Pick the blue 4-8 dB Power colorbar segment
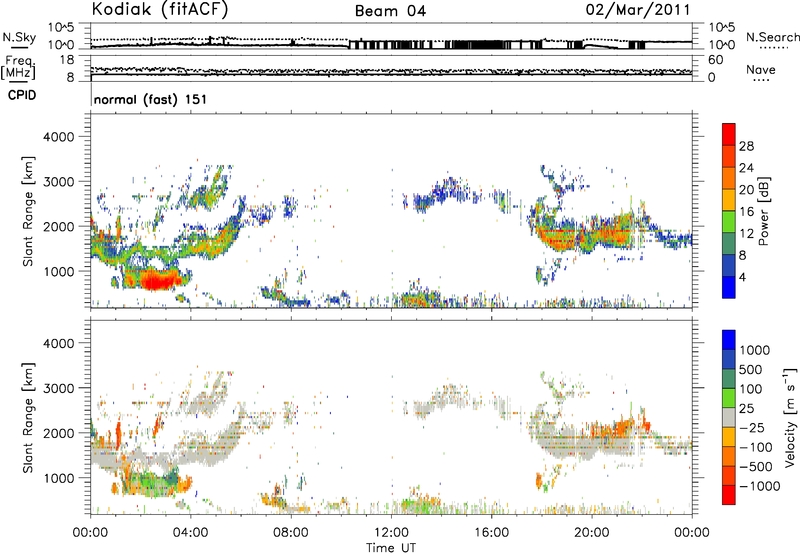 pyautogui.click(x=729, y=265)
